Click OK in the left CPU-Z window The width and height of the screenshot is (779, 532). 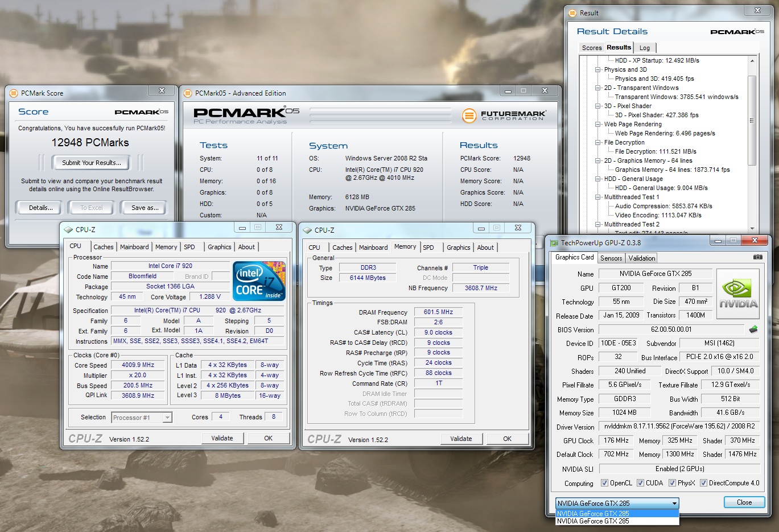coord(269,438)
